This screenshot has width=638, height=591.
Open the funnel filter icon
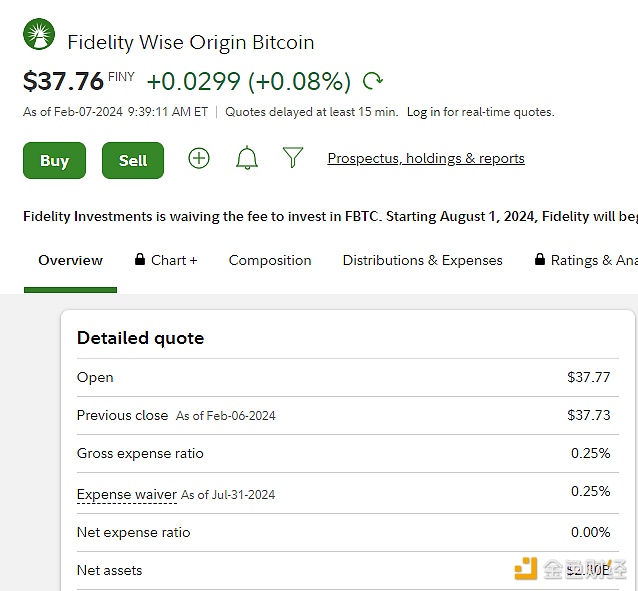(292, 158)
